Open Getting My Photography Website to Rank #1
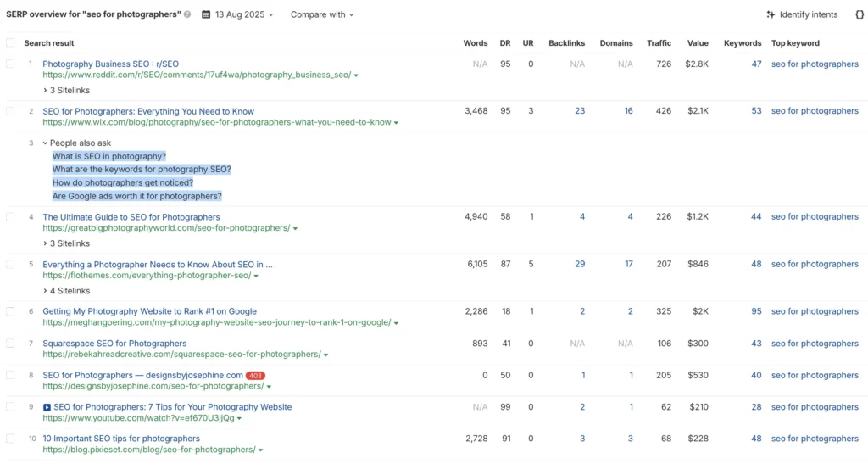Screen dimensions: 868x464 pyautogui.click(x=149, y=311)
